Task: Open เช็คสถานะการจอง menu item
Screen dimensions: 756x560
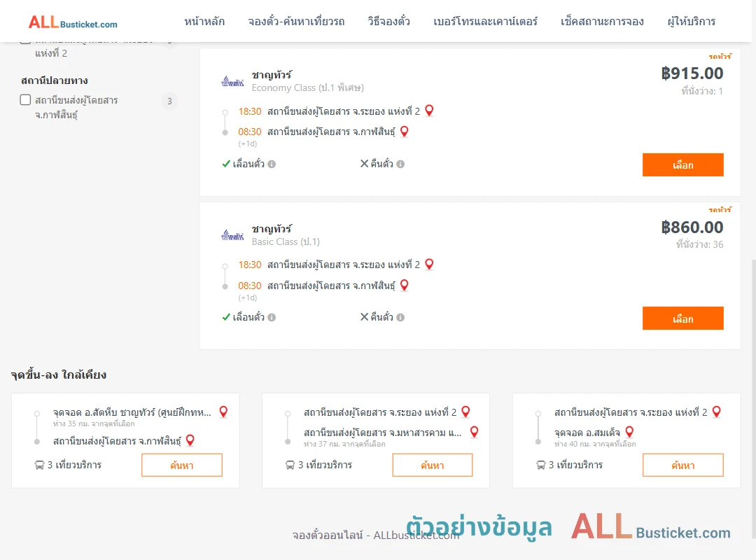Action: (602, 22)
